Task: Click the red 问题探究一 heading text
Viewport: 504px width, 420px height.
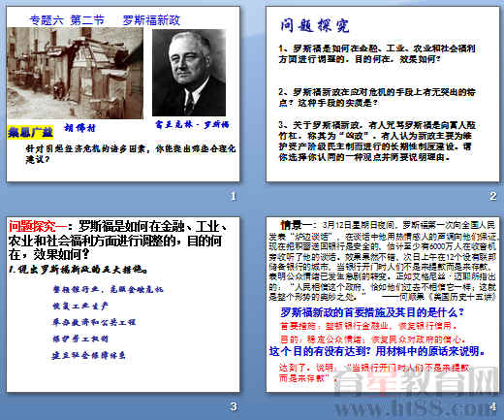Action: point(38,226)
